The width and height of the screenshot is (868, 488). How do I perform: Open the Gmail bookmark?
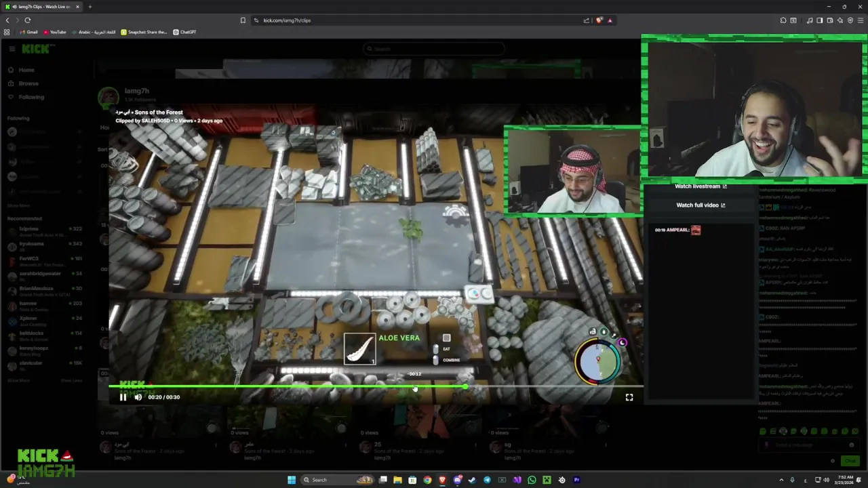(28, 32)
